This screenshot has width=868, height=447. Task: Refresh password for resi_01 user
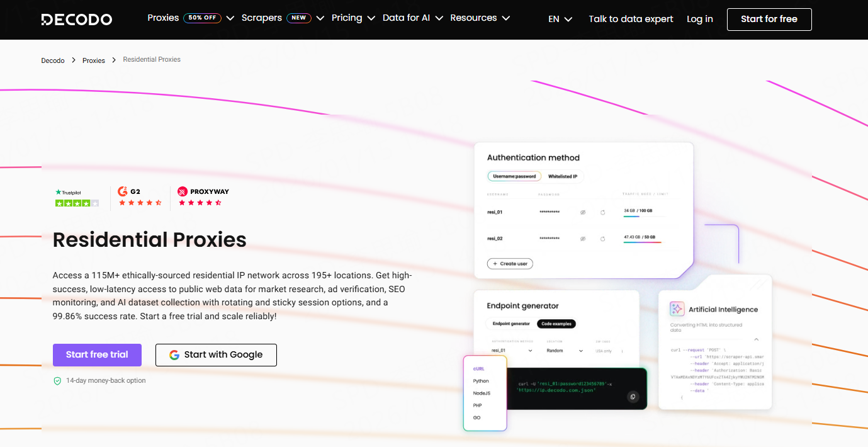click(602, 213)
